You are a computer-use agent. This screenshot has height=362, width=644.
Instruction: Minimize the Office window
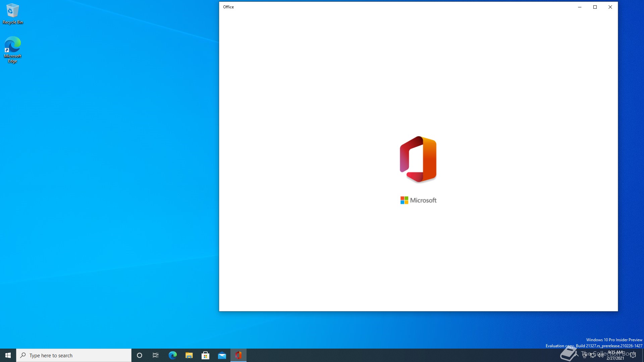pos(580,7)
